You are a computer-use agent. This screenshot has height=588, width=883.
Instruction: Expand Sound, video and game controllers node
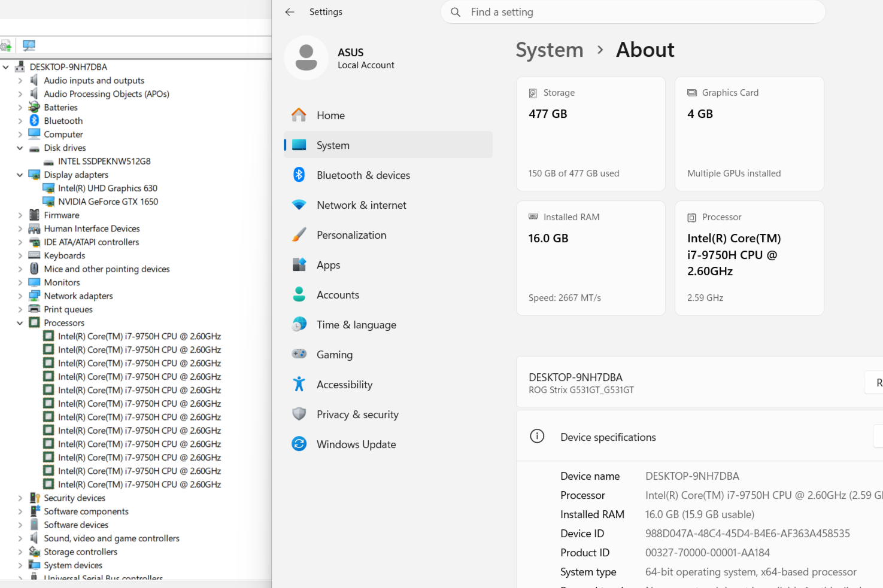click(20, 538)
